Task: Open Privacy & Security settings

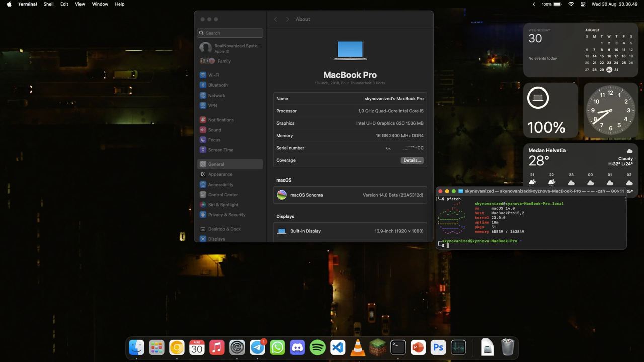Action: point(226,215)
